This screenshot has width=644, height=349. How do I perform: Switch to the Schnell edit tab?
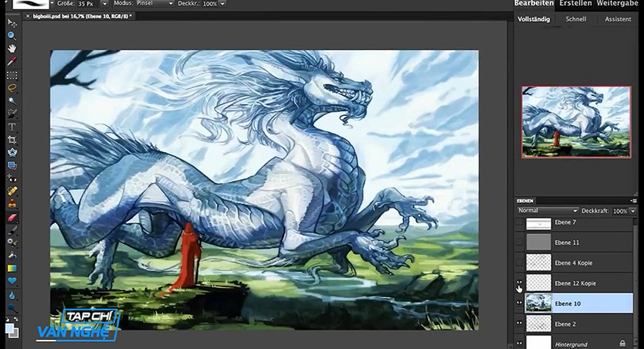click(576, 19)
